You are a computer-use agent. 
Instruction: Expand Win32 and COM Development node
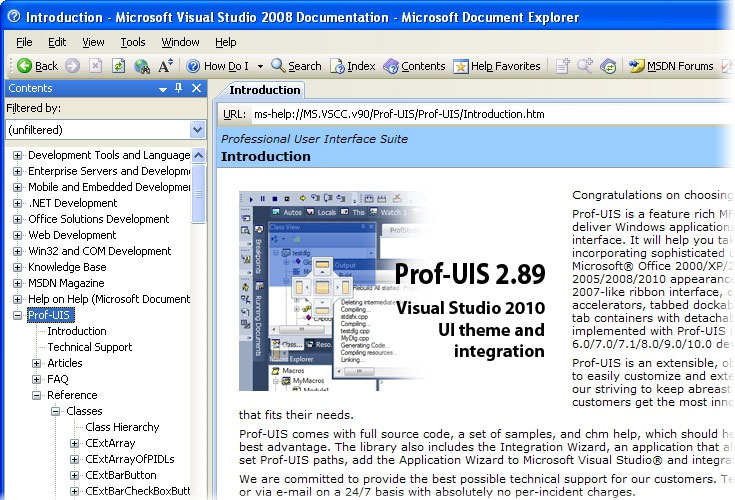17,251
